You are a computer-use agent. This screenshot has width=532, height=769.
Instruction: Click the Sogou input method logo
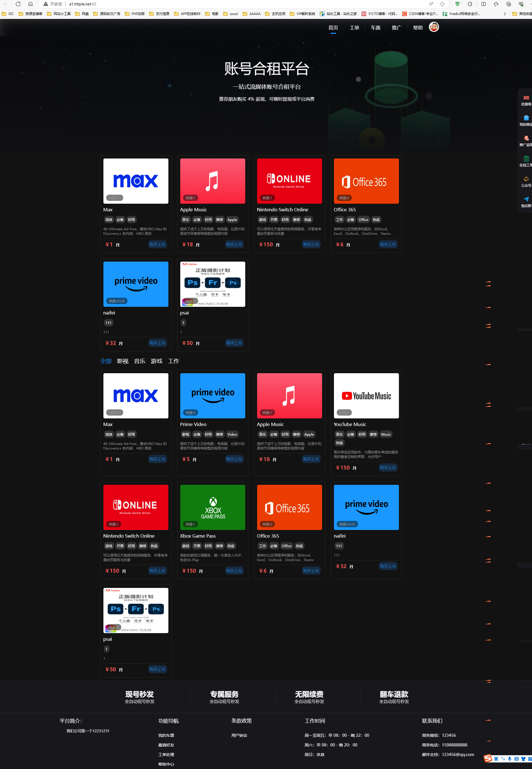tap(488, 759)
